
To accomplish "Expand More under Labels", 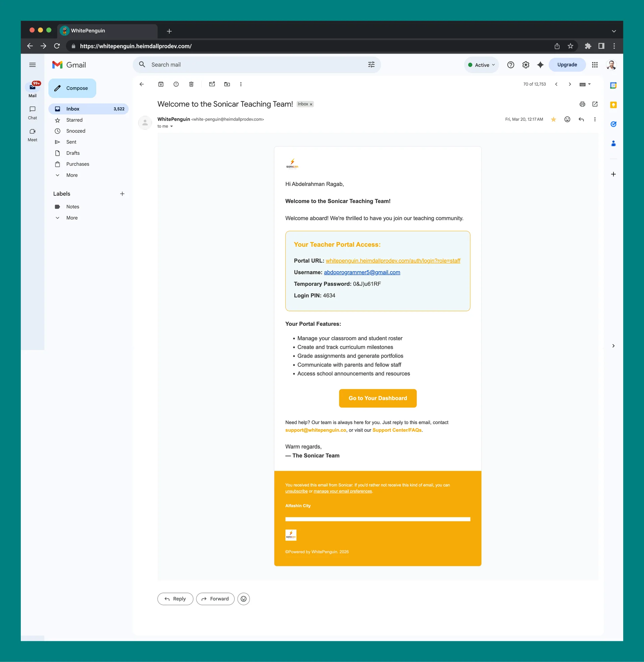I will coord(72,218).
